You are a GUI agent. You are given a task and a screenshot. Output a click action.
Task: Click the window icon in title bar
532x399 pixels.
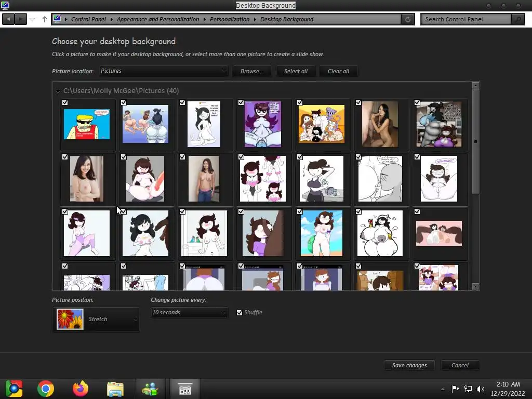click(5, 5)
